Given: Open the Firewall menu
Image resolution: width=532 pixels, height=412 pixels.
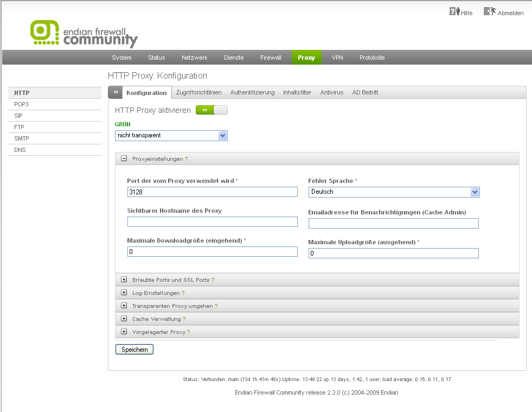Looking at the screenshot, I should [x=271, y=58].
